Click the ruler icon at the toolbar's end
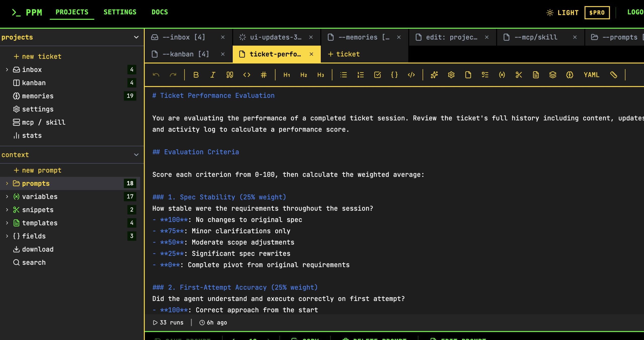Screen dimensions: 644x340 click(x=614, y=75)
